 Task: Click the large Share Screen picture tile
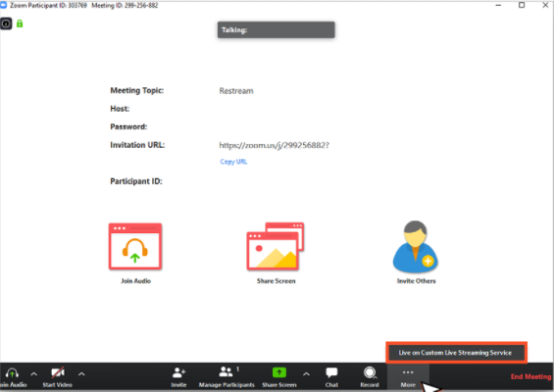tap(276, 247)
